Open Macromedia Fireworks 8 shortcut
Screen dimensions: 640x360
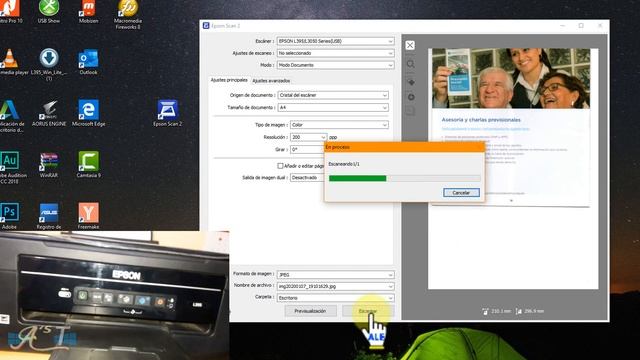[128, 15]
